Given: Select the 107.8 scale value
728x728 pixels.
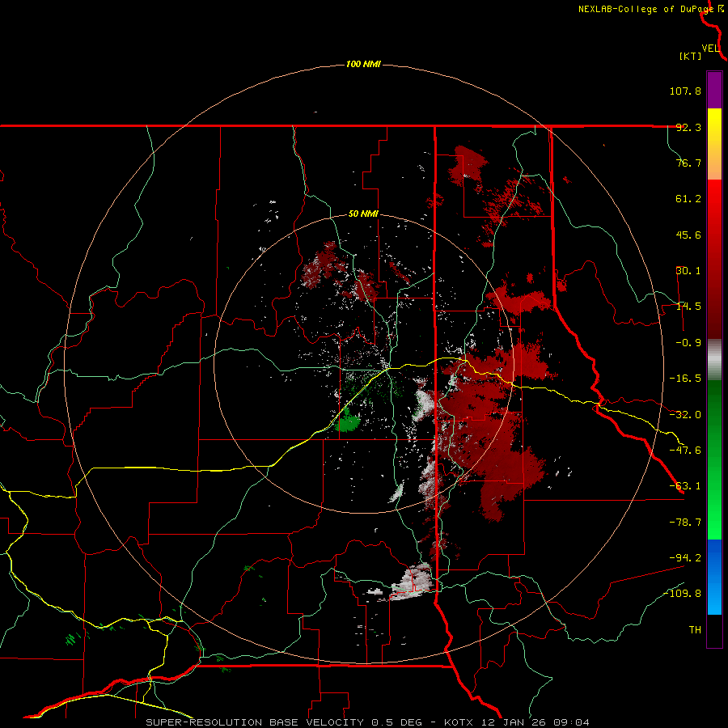Looking at the screenshot, I should (685, 91).
